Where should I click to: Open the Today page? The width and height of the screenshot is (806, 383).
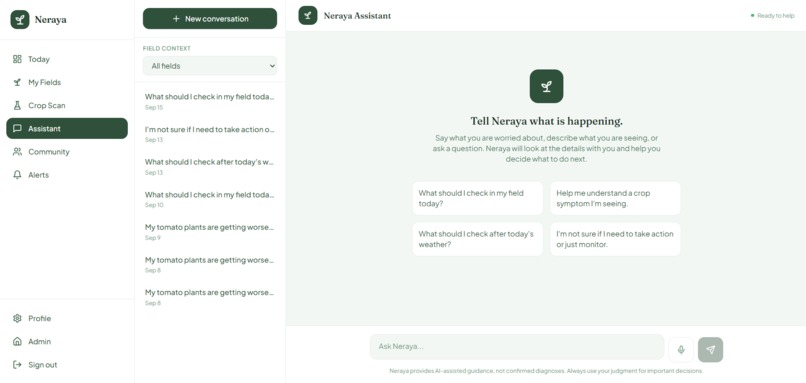click(x=67, y=59)
